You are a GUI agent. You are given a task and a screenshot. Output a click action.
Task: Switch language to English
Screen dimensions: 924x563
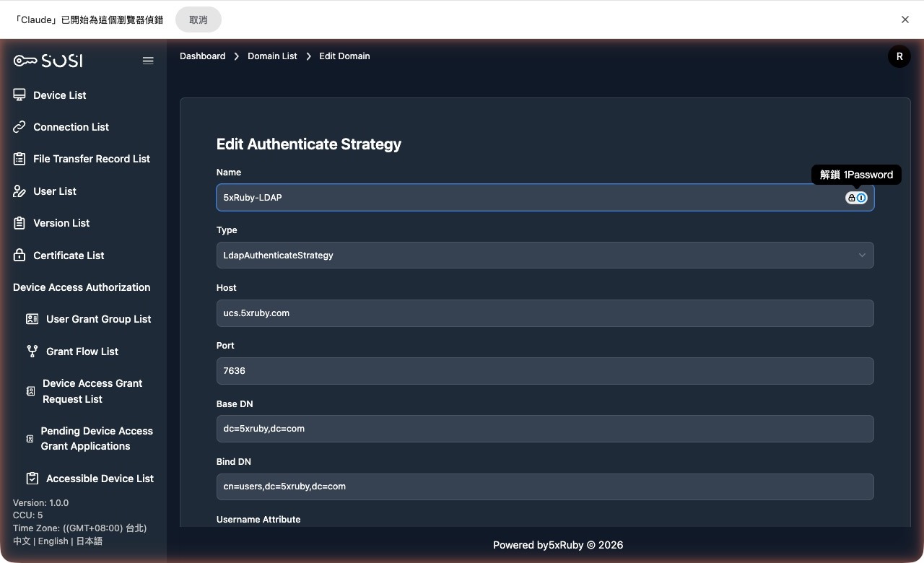pos(53,541)
